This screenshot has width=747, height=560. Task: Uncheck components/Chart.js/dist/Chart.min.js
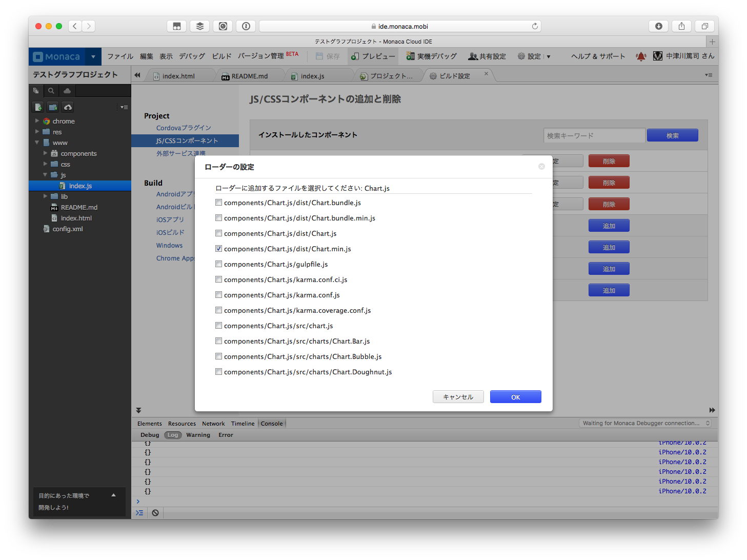[218, 248]
